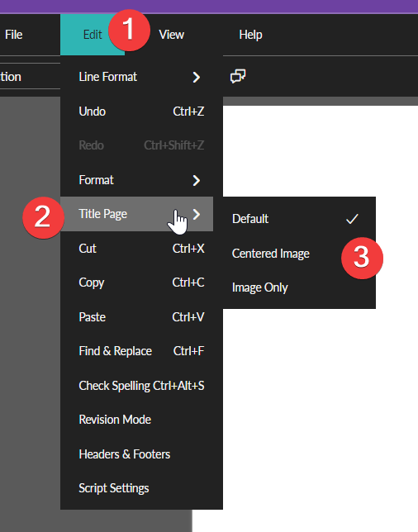Image resolution: width=418 pixels, height=532 pixels.
Task: Select Paste from the Edit menu
Action: pos(141,317)
